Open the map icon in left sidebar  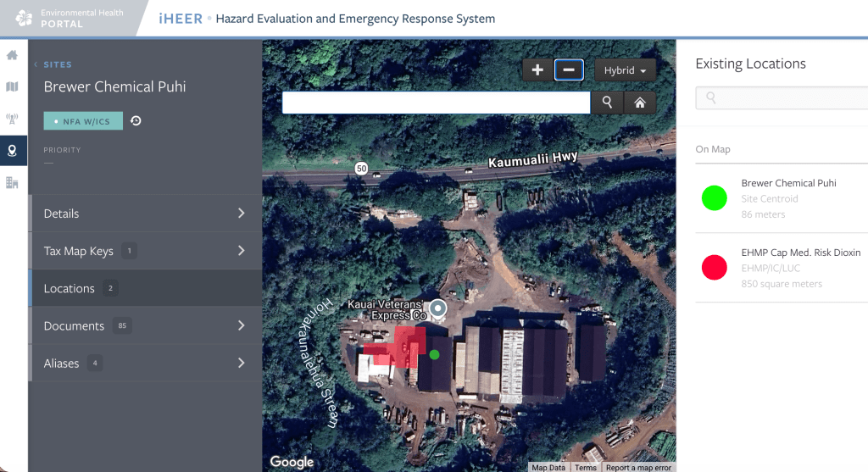click(x=12, y=86)
